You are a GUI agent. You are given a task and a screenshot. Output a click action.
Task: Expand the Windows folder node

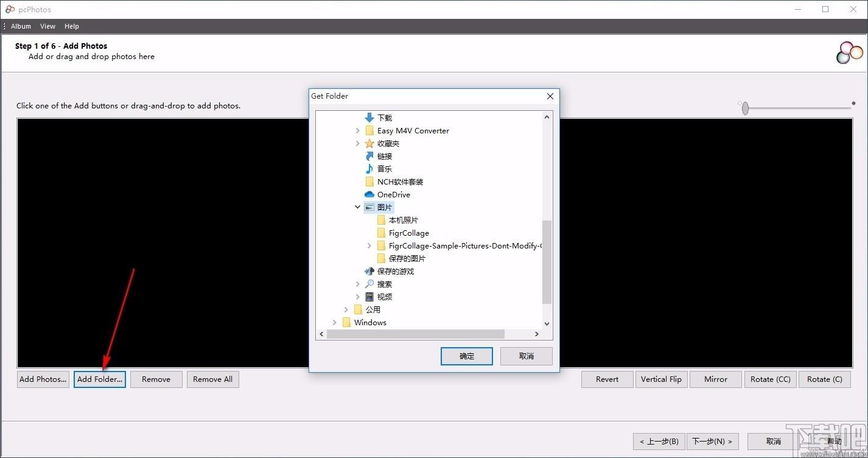(334, 322)
